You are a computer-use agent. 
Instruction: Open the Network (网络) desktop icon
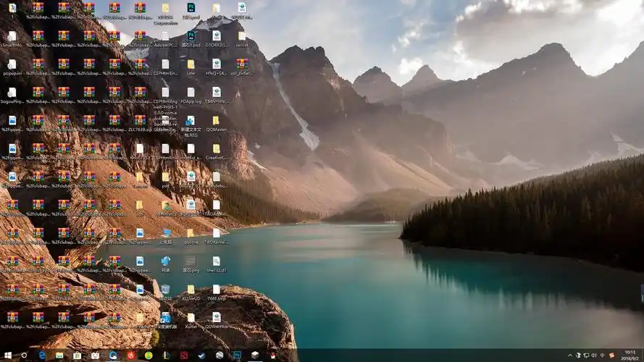(x=165, y=261)
